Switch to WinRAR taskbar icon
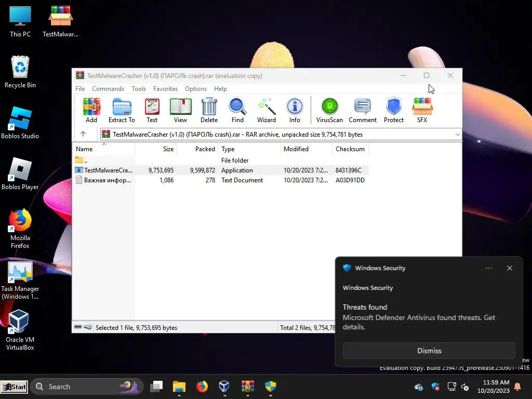 tap(248, 386)
